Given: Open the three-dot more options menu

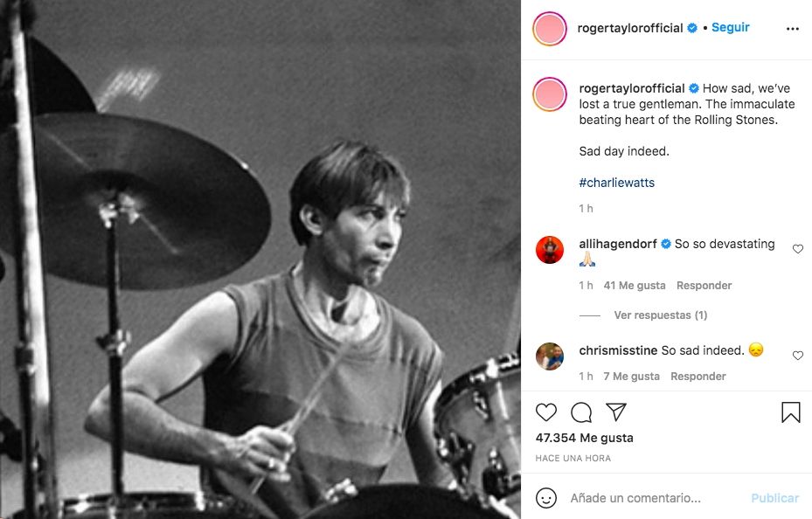Looking at the screenshot, I should pos(793,28).
